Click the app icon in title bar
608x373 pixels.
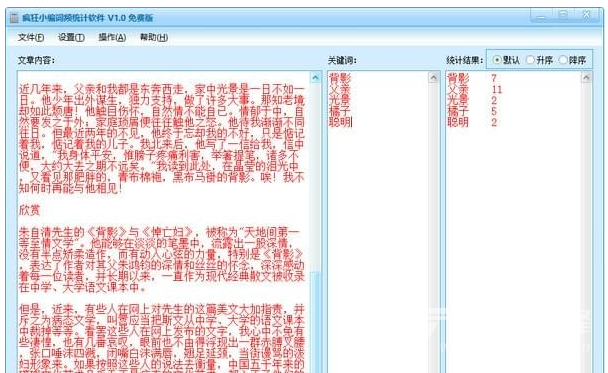pyautogui.click(x=14, y=18)
